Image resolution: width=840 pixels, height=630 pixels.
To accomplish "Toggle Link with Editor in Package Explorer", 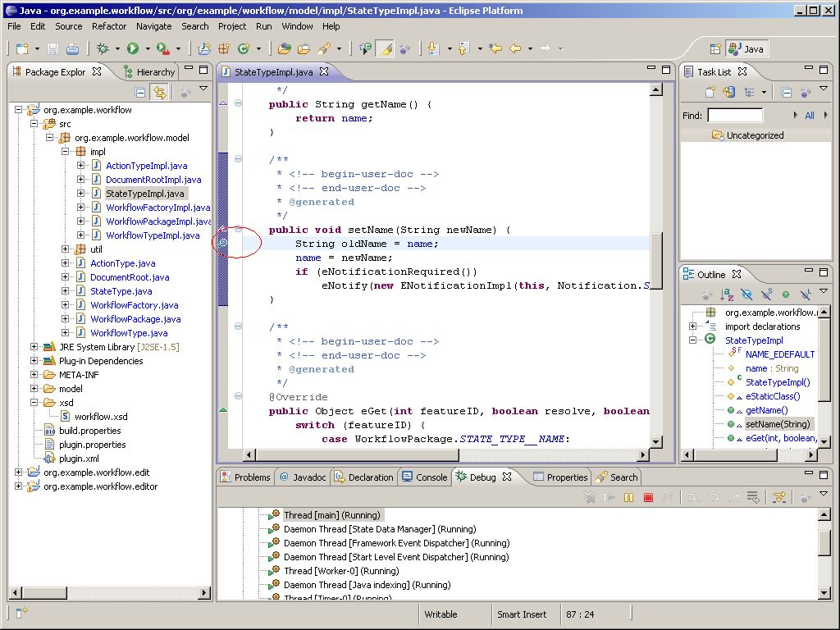I will [x=159, y=93].
